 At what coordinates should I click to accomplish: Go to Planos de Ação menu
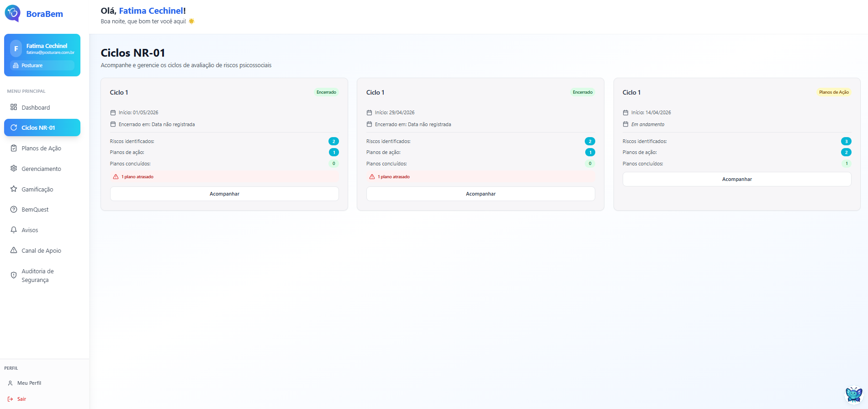[42, 148]
